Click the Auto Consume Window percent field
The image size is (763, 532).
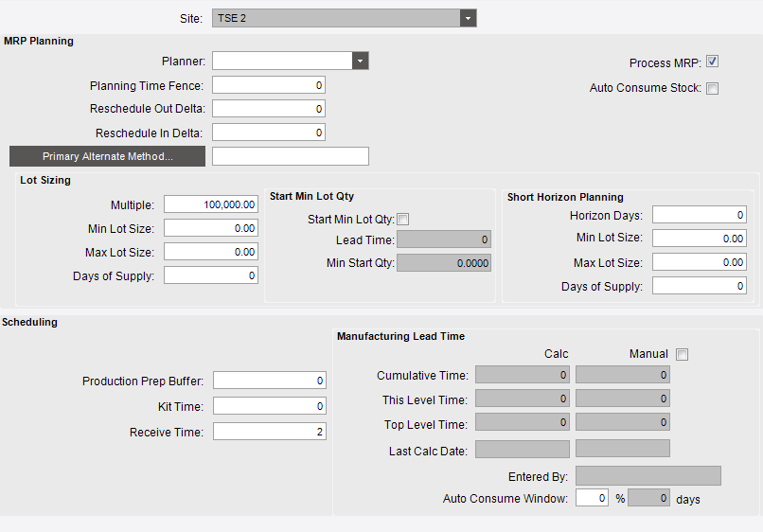(x=592, y=498)
